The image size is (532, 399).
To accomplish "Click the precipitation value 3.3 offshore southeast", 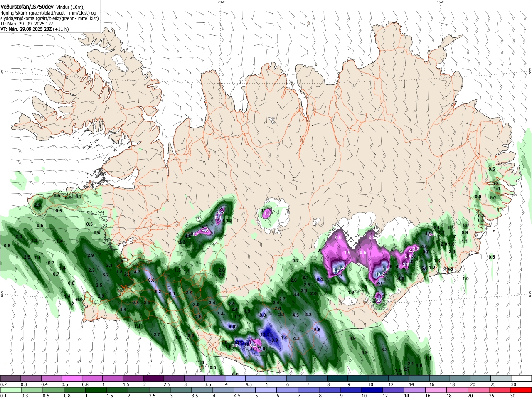I will (x=384, y=350).
